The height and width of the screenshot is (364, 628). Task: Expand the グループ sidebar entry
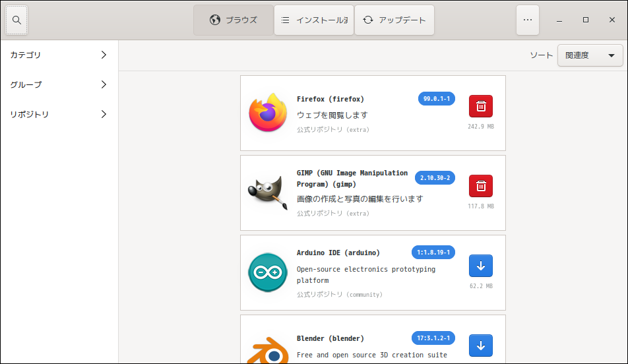click(59, 84)
